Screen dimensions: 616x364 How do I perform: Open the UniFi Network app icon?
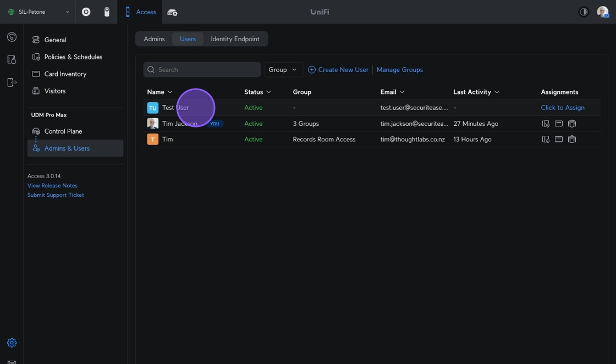click(x=86, y=12)
